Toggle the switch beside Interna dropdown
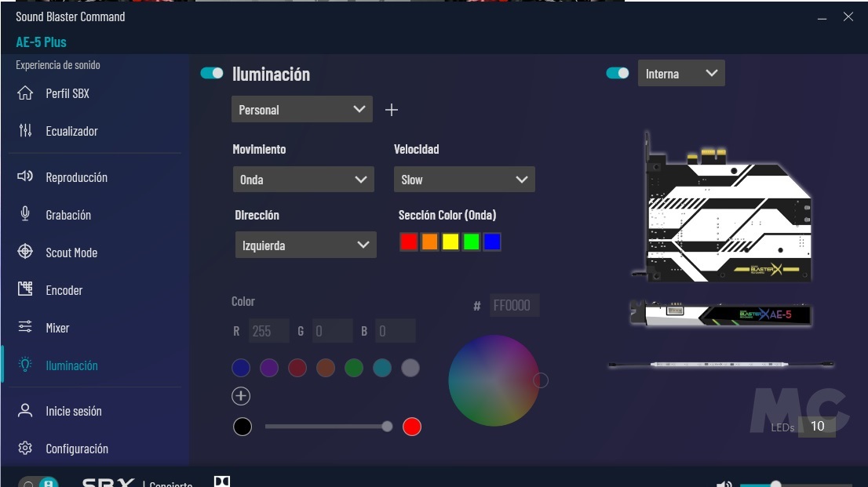The width and height of the screenshot is (868, 487). pyautogui.click(x=618, y=73)
